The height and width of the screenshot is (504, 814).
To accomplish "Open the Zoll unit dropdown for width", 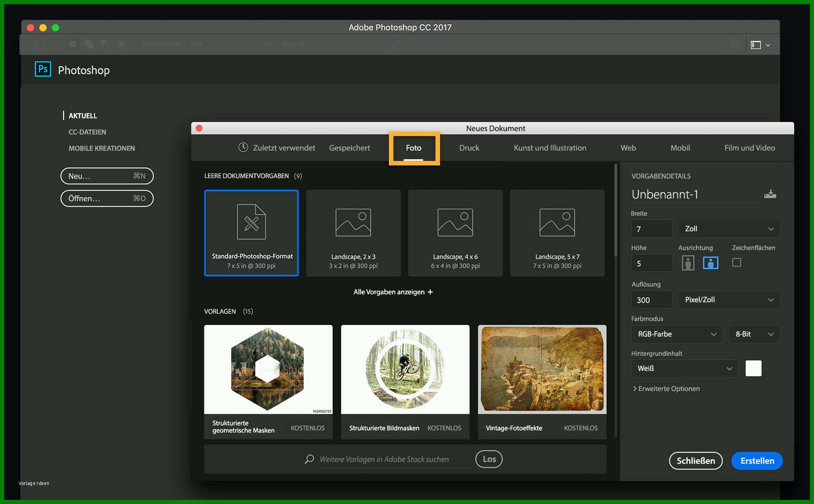I will 729,229.
